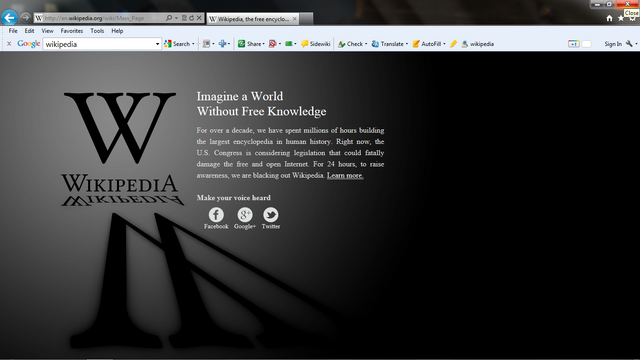Viewport: 640px width, 360px height.
Task: Click the Check spelling toolbar button
Action: pos(350,44)
